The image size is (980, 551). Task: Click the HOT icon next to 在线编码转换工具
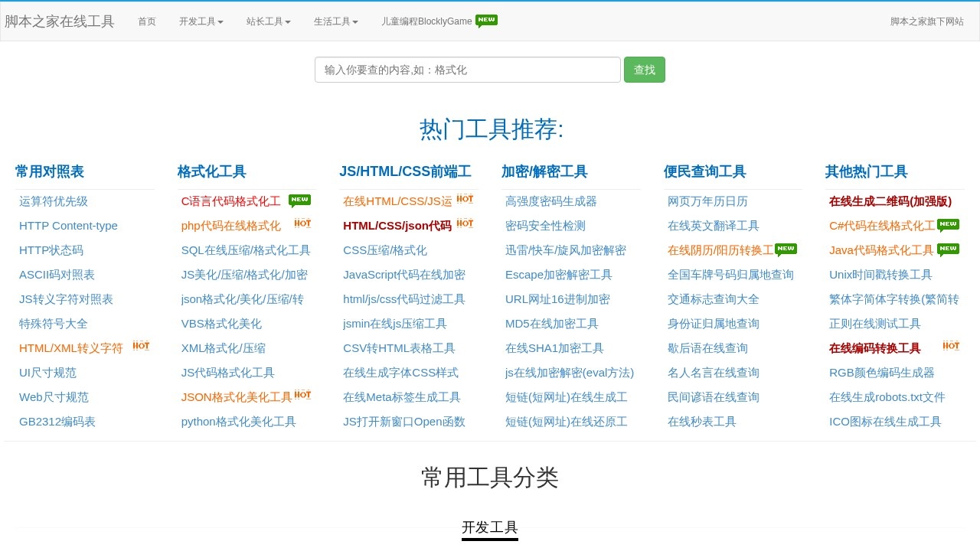(951, 345)
